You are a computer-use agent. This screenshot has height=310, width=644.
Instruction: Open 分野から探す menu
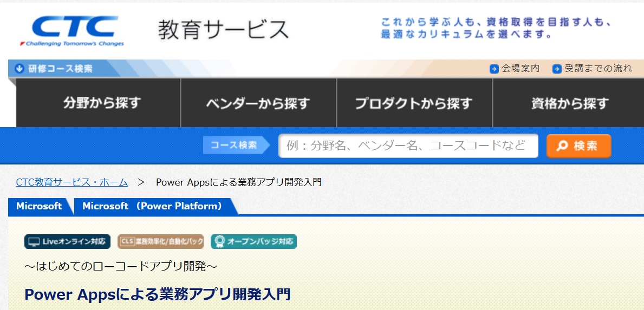(99, 103)
